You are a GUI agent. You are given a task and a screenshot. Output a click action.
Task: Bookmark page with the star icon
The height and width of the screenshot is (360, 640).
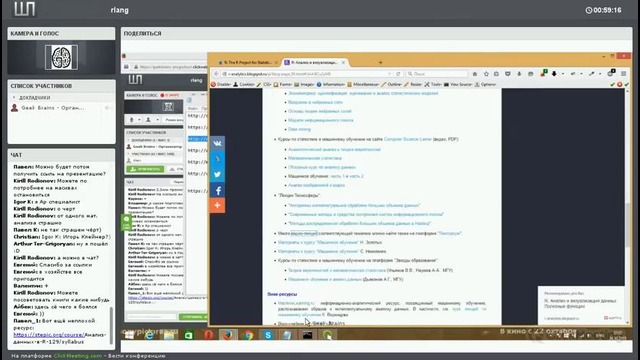[486, 74]
